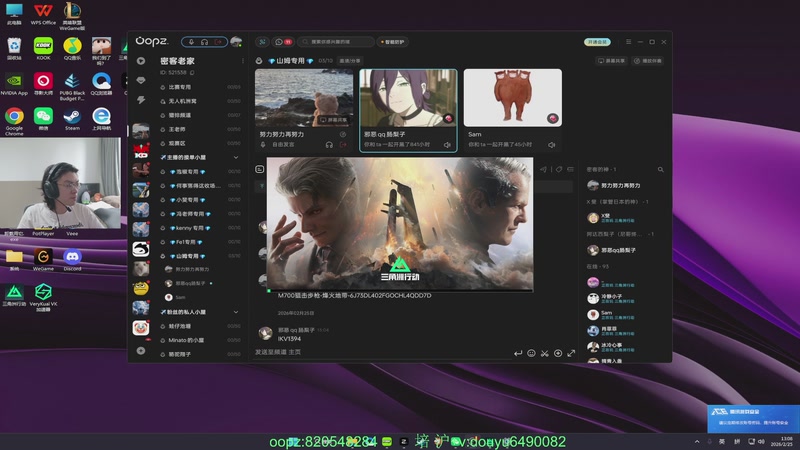Image resolution: width=800 pixels, height=450 pixels.
Task: Open the large 三角洲行动 image in chat
Action: [400, 224]
